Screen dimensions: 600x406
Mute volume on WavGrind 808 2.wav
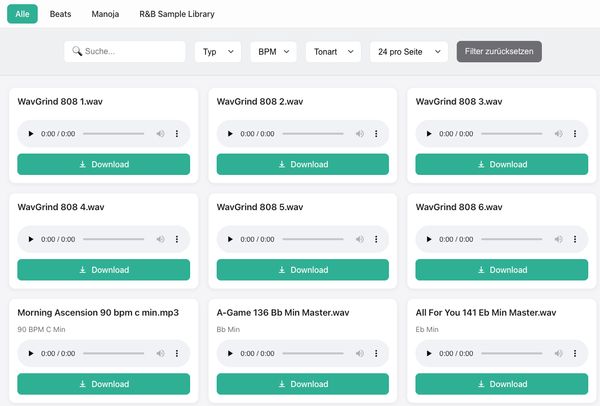358,133
